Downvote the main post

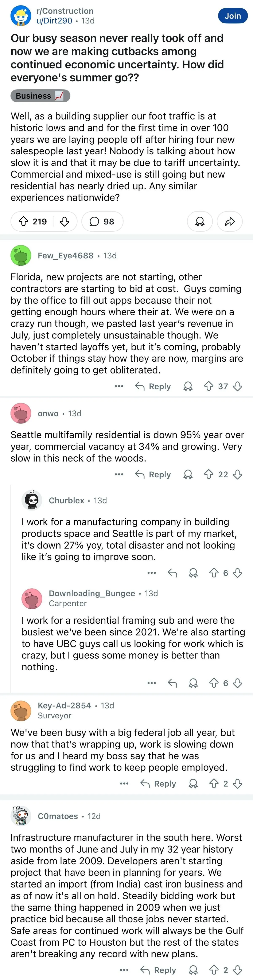tap(65, 221)
